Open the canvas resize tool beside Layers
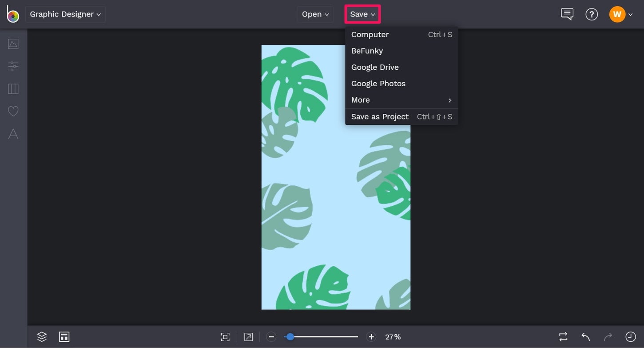This screenshot has height=348, width=644. [x=64, y=336]
